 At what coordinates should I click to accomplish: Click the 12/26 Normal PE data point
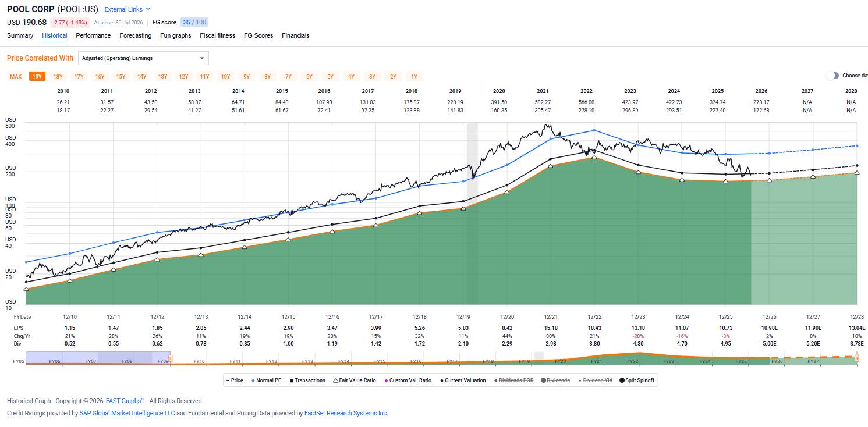[x=769, y=154]
